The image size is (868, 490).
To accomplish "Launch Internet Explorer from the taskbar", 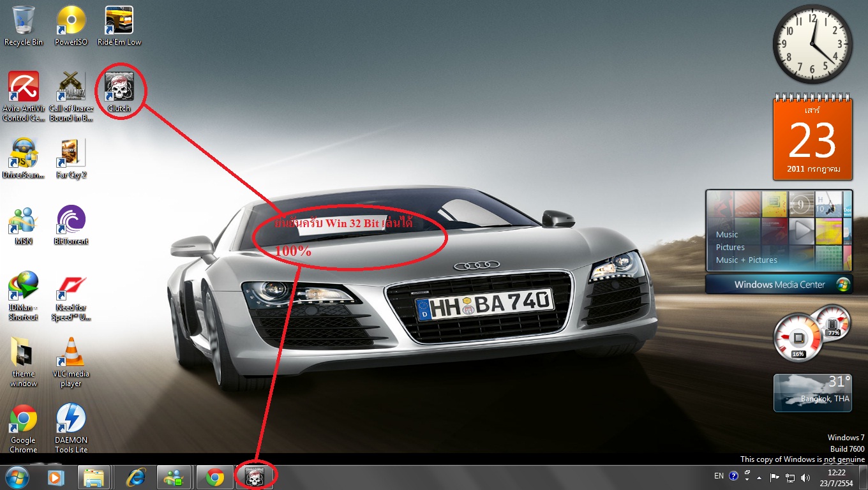I will click(135, 477).
